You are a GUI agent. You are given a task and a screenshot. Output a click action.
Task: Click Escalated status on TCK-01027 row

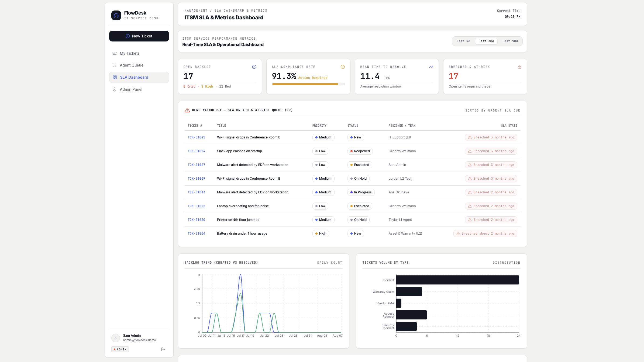point(360,165)
